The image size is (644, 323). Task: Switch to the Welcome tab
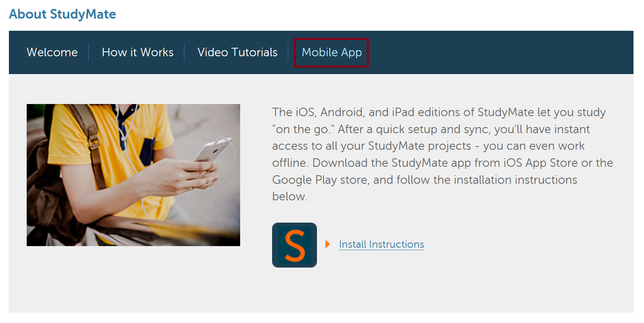(52, 52)
